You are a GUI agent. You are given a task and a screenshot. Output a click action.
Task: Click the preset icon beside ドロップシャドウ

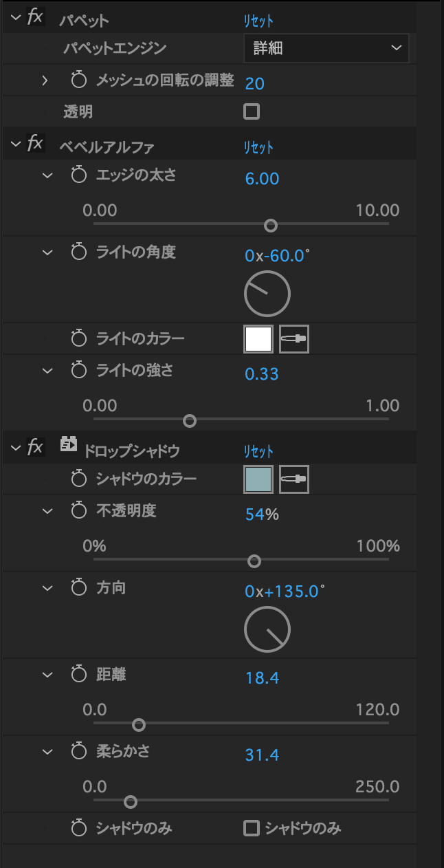pos(68,444)
